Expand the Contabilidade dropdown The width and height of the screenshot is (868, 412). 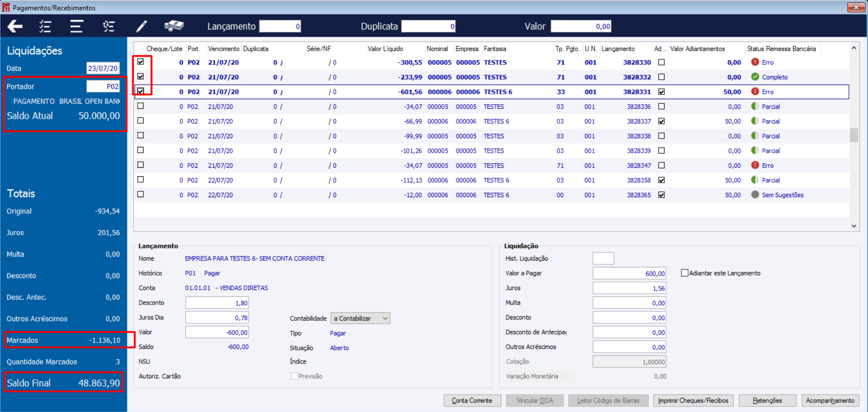tap(385, 318)
